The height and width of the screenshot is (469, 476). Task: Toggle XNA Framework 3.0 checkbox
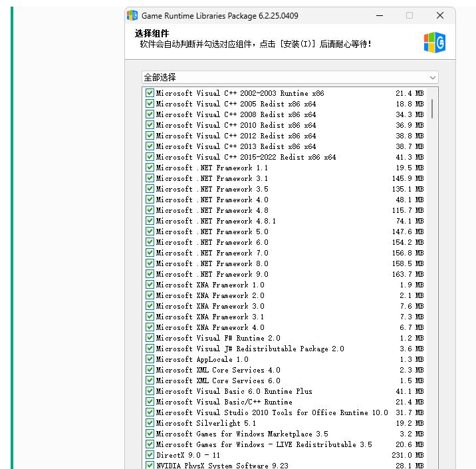tap(150, 305)
